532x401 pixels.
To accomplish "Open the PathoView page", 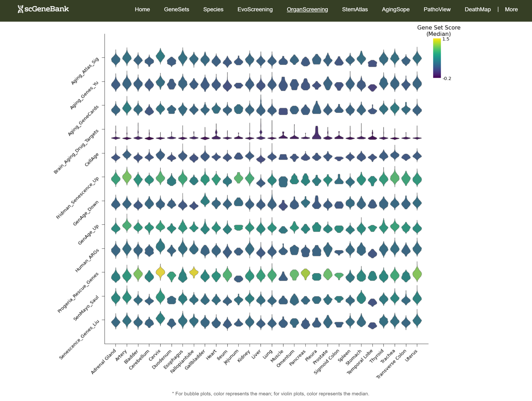I will 437,9.
